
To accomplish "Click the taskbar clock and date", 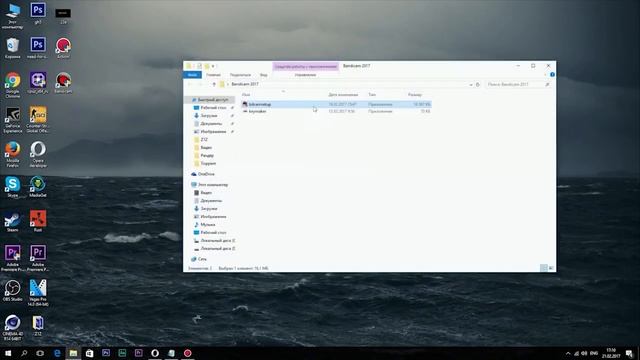I will click(x=611, y=353).
